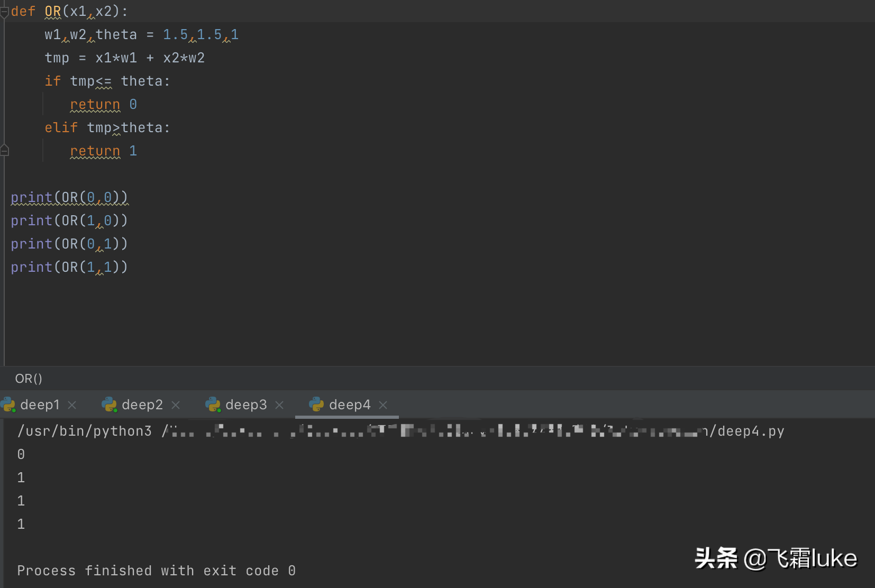Click the Python icon on deep3 tab
This screenshot has width=875, height=588.
pos(213,405)
